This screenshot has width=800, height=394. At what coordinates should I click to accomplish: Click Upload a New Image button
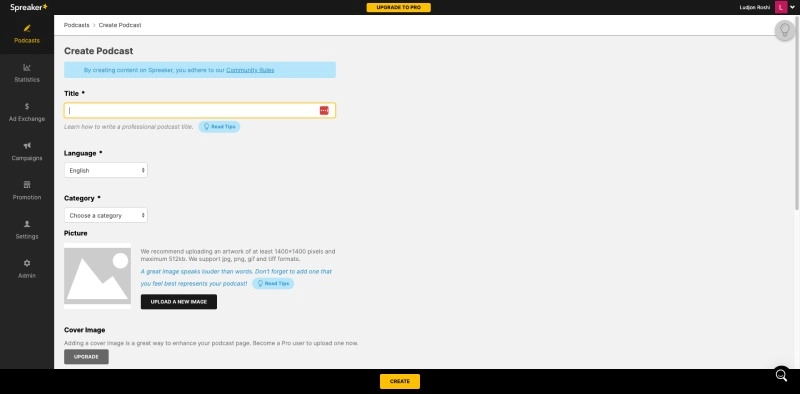click(179, 302)
